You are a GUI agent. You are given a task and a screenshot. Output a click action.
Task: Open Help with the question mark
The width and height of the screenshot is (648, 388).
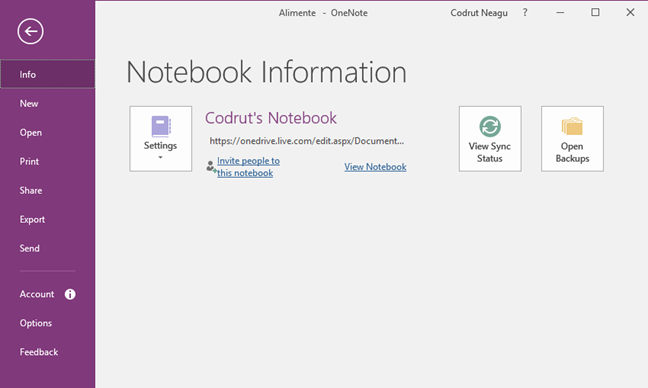[x=525, y=13]
